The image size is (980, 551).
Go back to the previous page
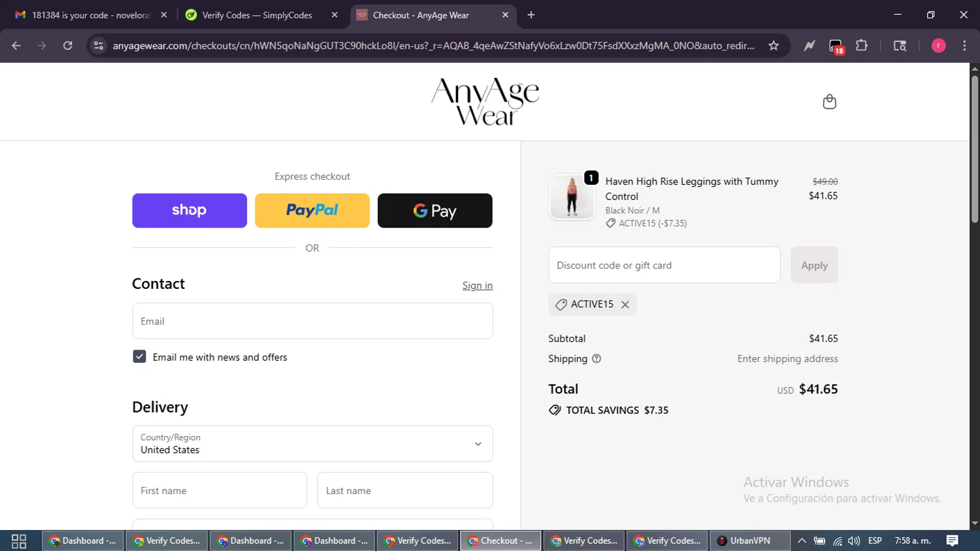16,46
